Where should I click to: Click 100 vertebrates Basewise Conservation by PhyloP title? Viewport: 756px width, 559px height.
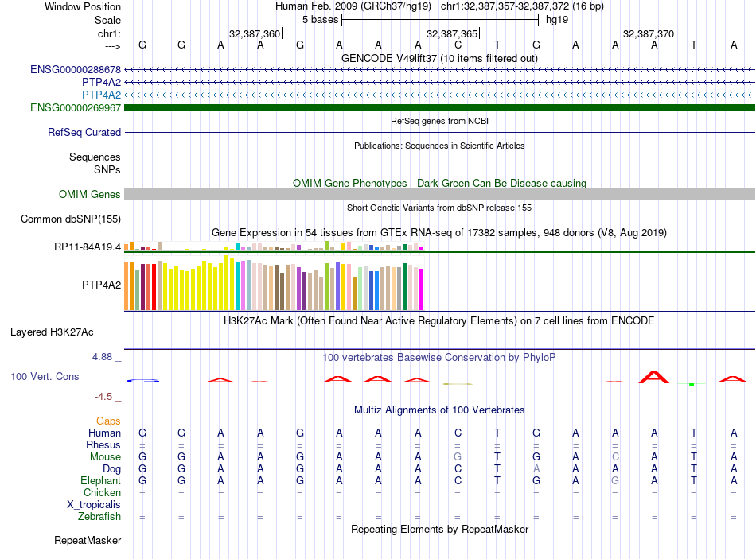click(x=439, y=358)
